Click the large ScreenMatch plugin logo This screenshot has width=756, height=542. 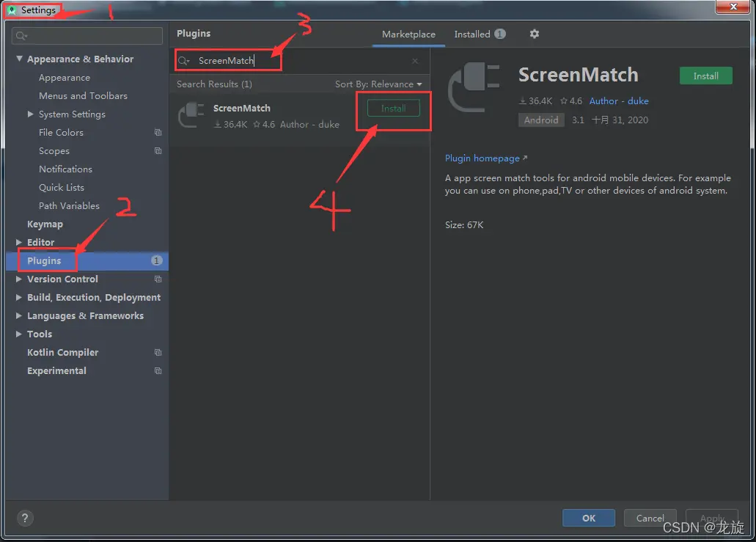tap(473, 88)
